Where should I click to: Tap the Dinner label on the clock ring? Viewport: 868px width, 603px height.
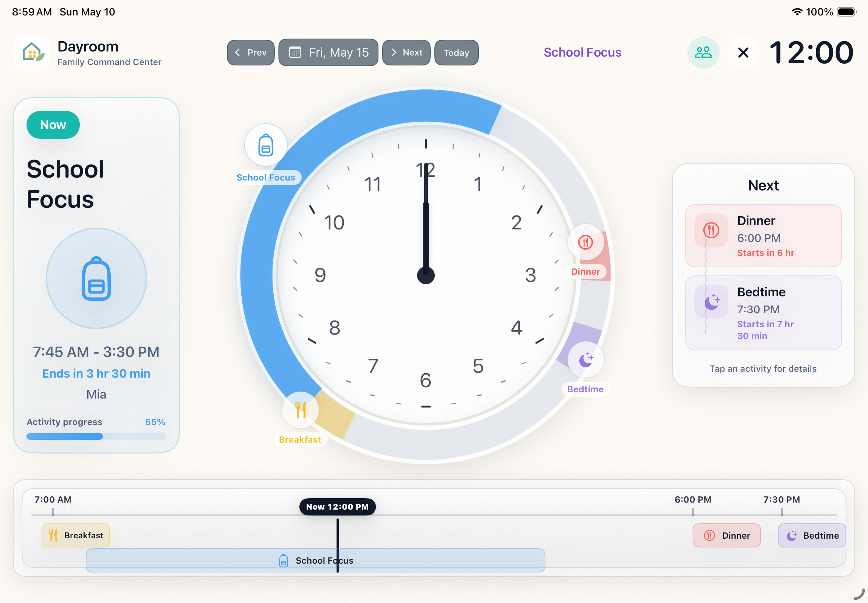[x=585, y=272]
